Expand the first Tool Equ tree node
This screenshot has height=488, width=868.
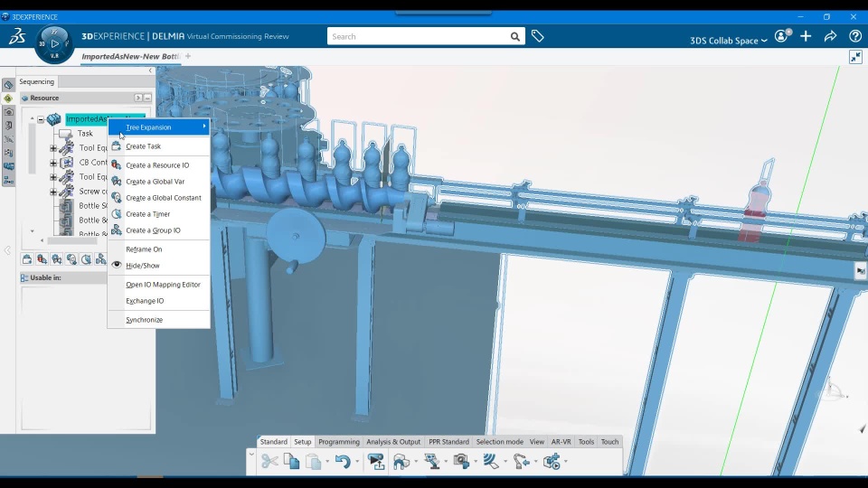tap(53, 148)
